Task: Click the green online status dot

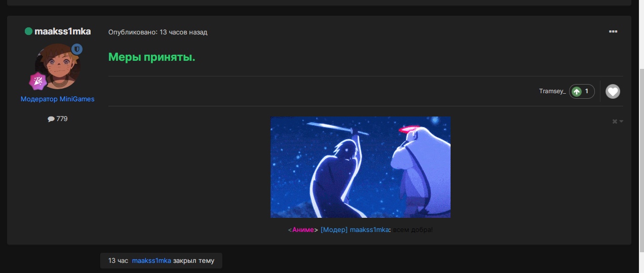Action: (x=28, y=31)
